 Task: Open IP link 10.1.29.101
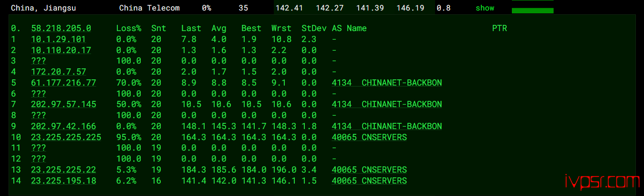59,39
